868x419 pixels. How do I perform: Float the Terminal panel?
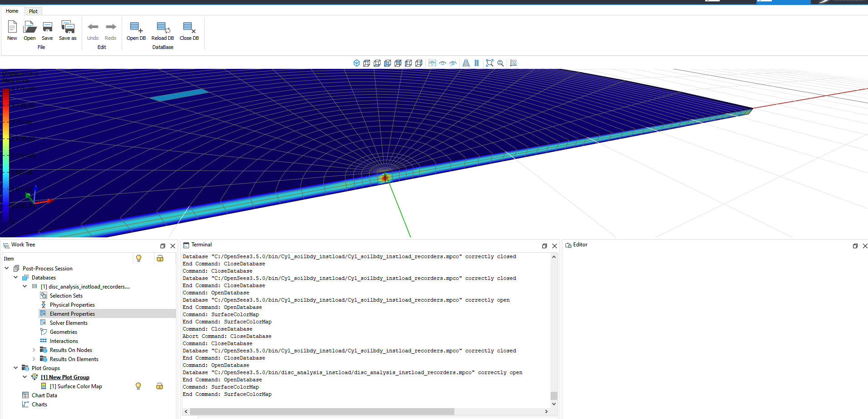click(x=545, y=246)
